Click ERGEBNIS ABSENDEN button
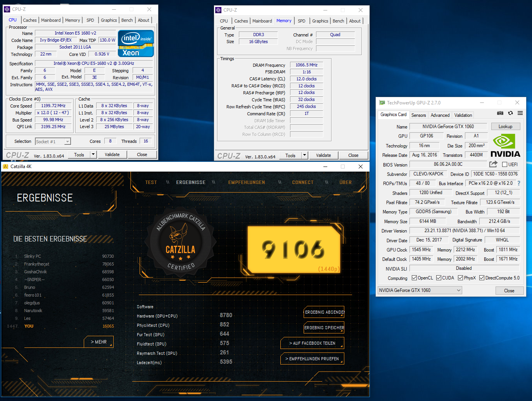 324,312
